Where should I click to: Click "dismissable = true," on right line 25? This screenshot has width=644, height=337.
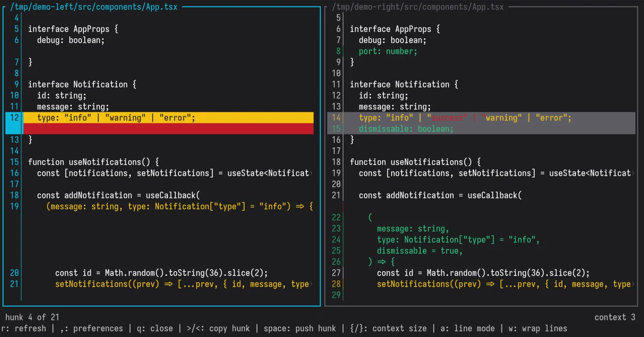[x=420, y=251]
